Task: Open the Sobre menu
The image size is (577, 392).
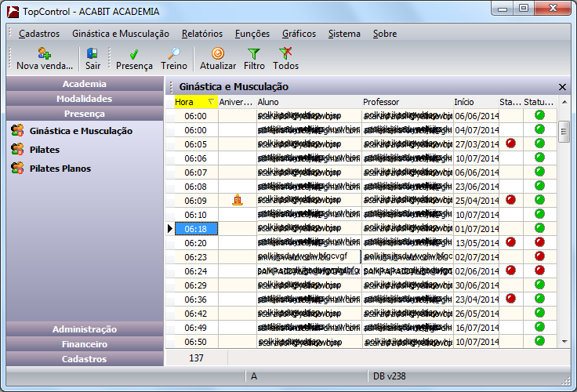Action: 385,34
